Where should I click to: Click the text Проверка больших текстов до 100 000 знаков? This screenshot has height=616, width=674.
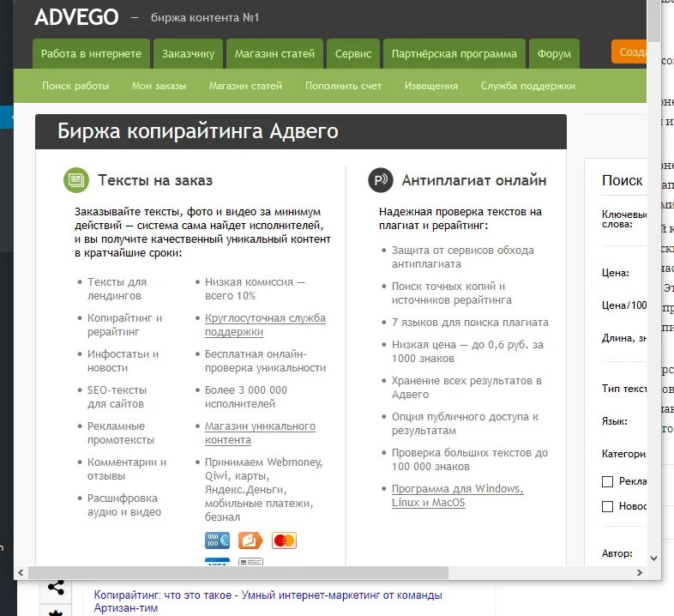(470, 459)
